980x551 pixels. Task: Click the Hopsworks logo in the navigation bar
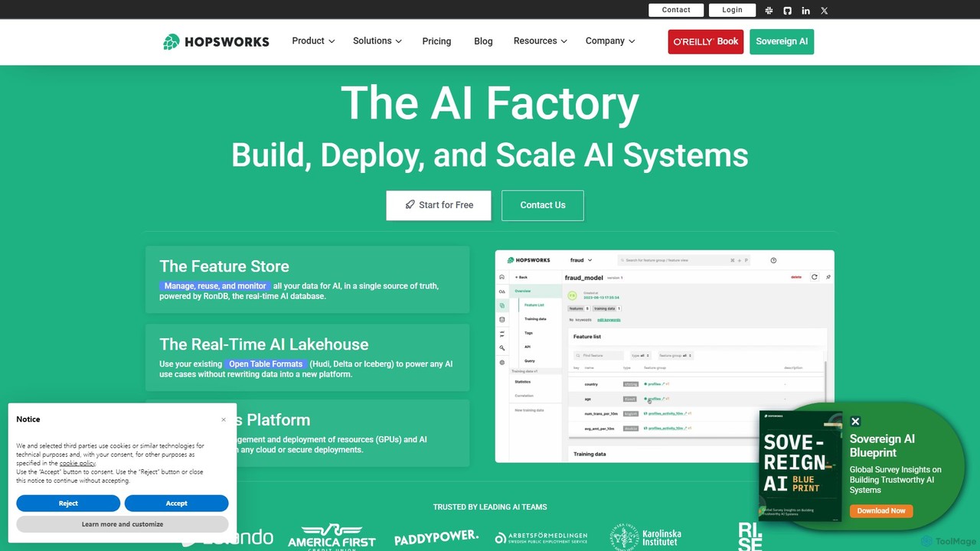(x=216, y=41)
